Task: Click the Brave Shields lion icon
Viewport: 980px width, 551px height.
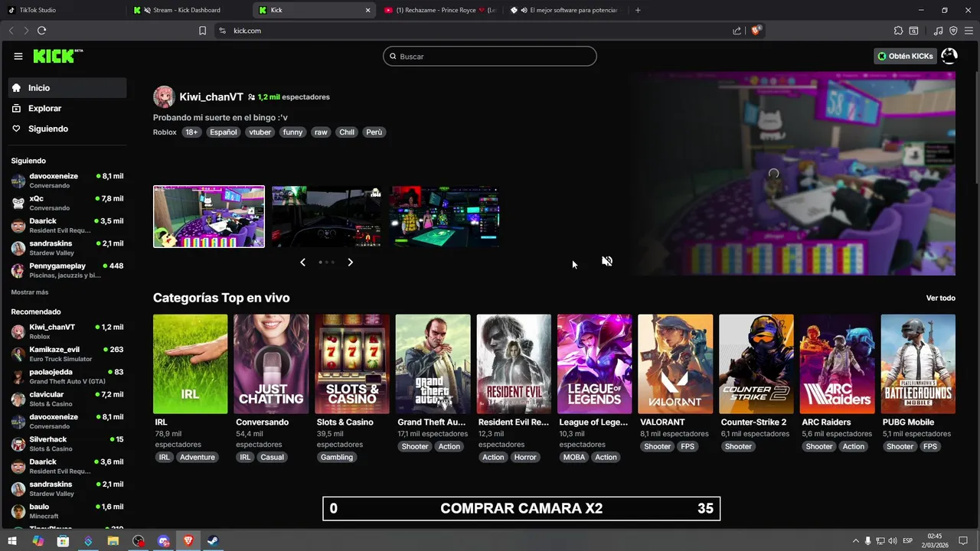Action: 756,31
